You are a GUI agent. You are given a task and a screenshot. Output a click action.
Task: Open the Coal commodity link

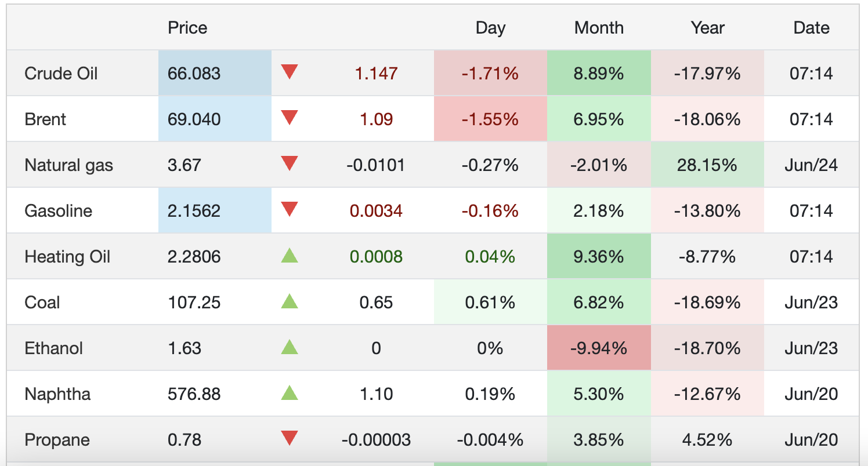point(42,303)
